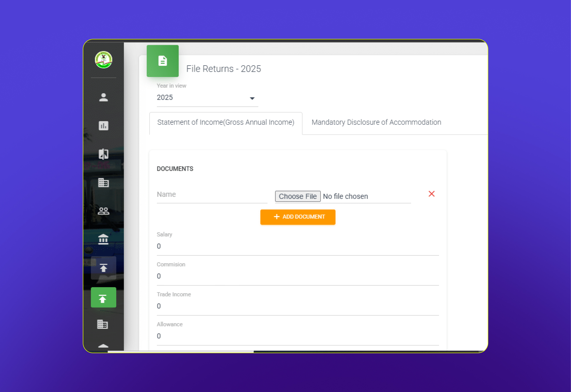Click the Choose File button
571x392 pixels.
click(298, 196)
